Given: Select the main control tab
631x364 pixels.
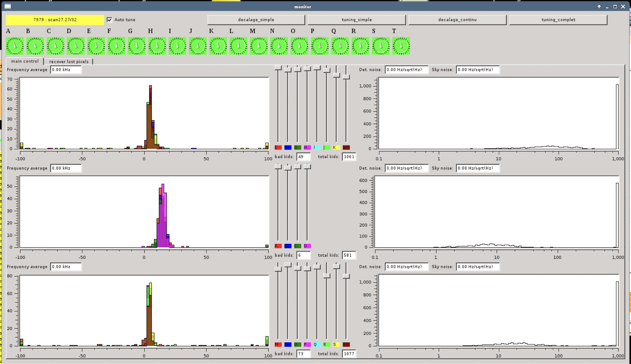Looking at the screenshot, I should coord(25,61).
